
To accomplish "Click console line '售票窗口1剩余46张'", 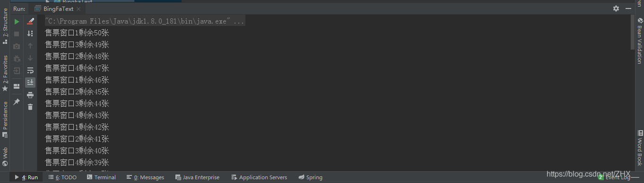I will click(77, 80).
